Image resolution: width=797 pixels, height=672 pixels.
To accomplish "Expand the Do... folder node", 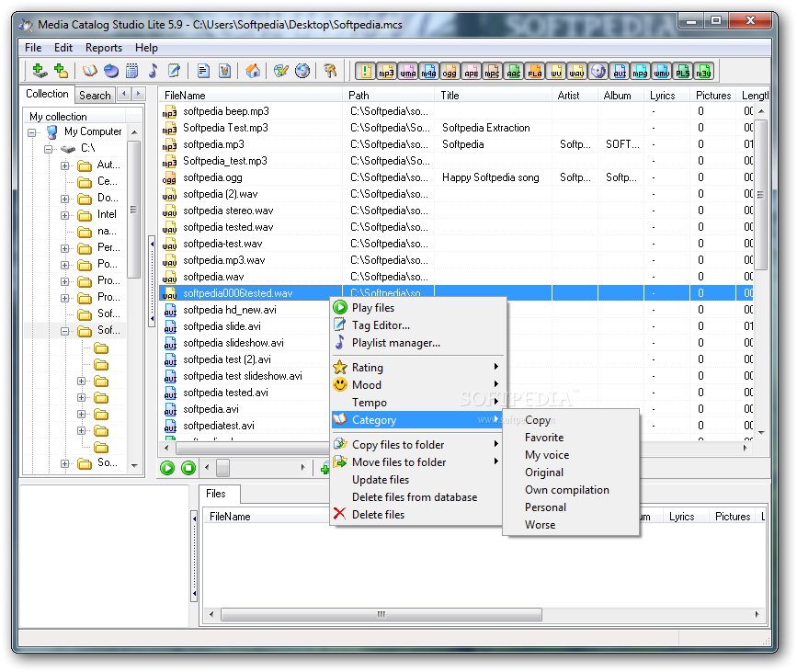I will [64, 199].
